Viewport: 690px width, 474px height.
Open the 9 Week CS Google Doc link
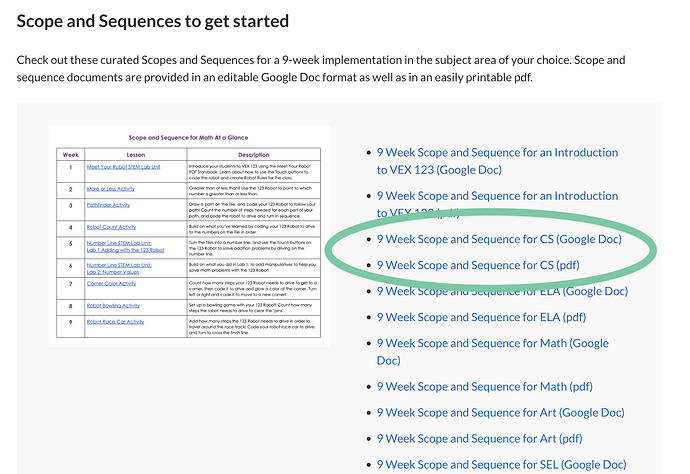coord(498,239)
